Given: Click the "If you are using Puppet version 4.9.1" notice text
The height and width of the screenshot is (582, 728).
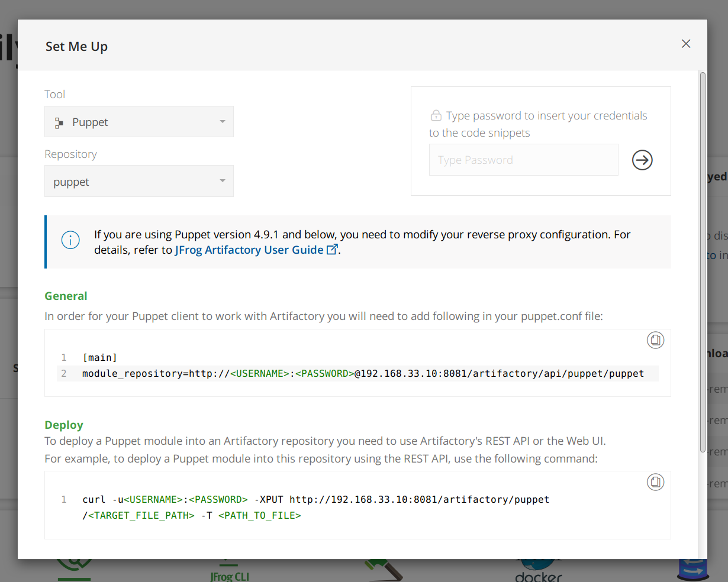Looking at the screenshot, I should click(x=362, y=242).
